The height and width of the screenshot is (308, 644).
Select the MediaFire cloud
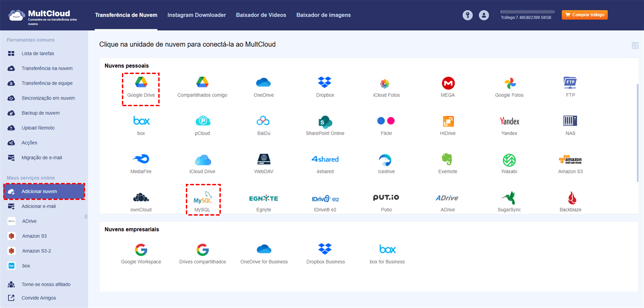click(x=141, y=159)
